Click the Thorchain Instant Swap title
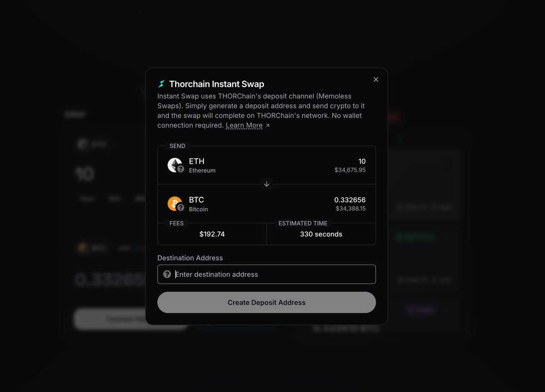 pos(217,84)
